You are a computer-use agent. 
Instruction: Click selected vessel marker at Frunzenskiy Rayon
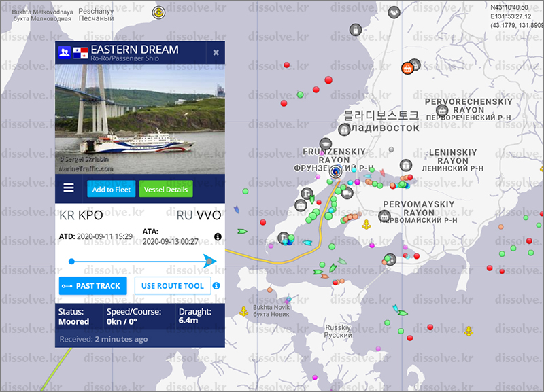click(x=335, y=171)
